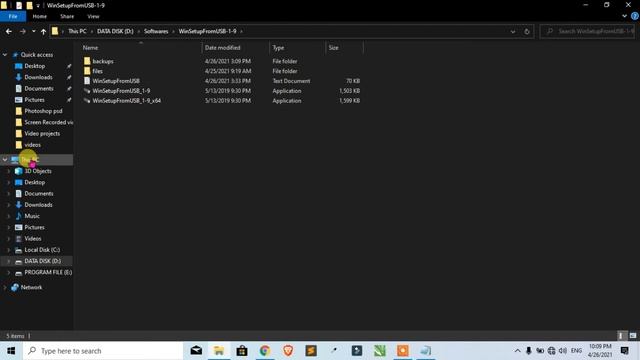Viewport: 640px width, 360px height.
Task: Open the volume control in the system tray
Action: pyautogui.click(x=563, y=351)
